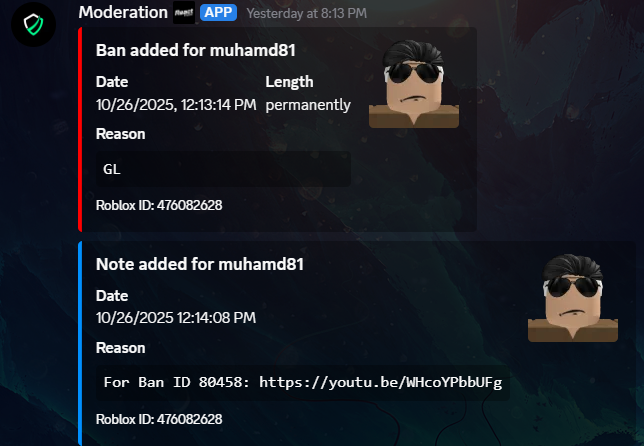Screen dimensions: 644x446
Task: Click the Roblox ID footer in Ban embed
Action: pos(159,205)
